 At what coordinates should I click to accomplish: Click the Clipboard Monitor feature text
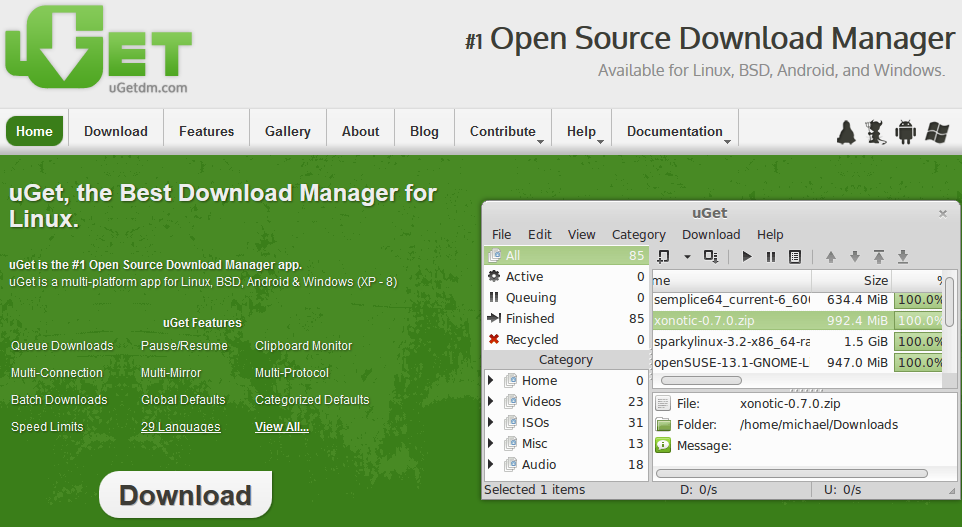pyautogui.click(x=304, y=346)
